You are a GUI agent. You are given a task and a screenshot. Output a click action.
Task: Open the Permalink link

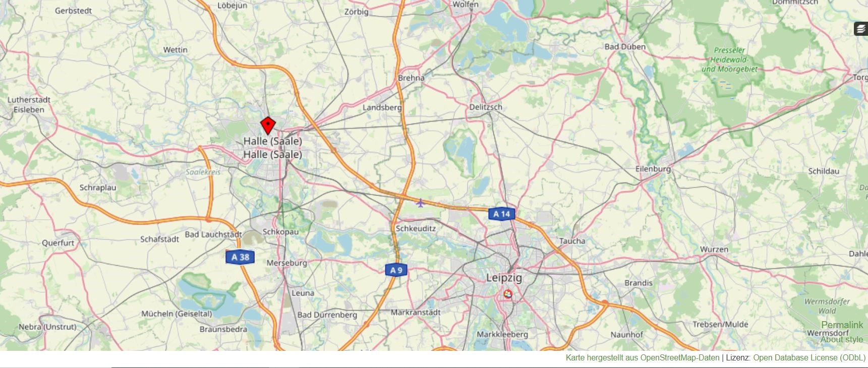tap(842, 325)
